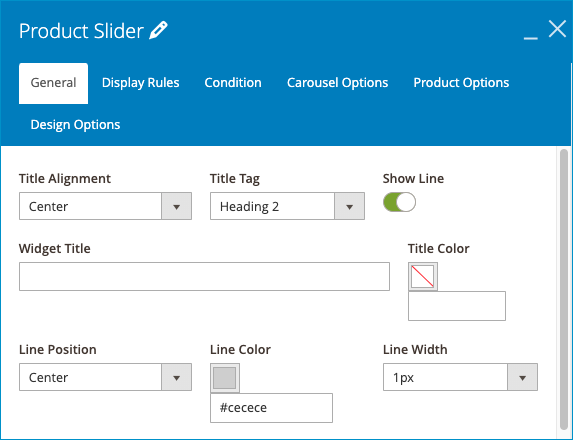This screenshot has height=440, width=573.
Task: Select the General tab
Action: click(53, 83)
